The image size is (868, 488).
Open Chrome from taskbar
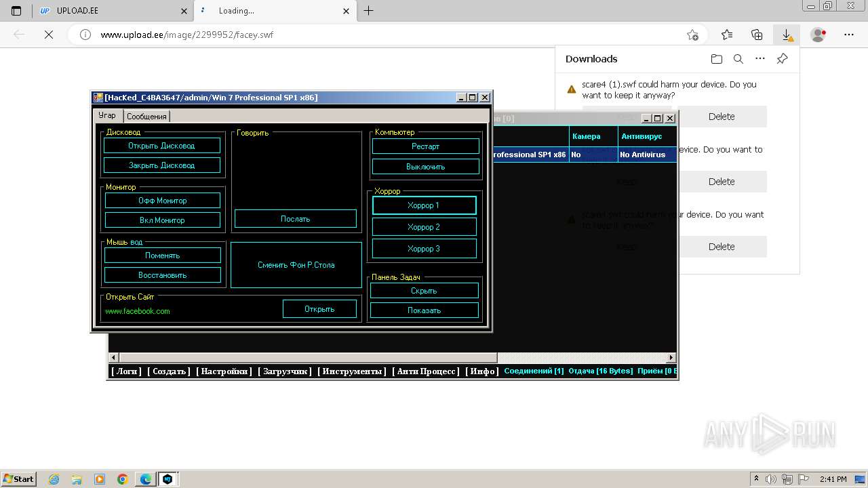(x=123, y=479)
